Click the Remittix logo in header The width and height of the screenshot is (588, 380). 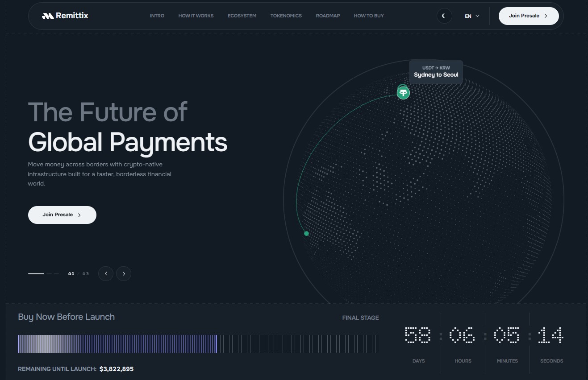(x=65, y=16)
